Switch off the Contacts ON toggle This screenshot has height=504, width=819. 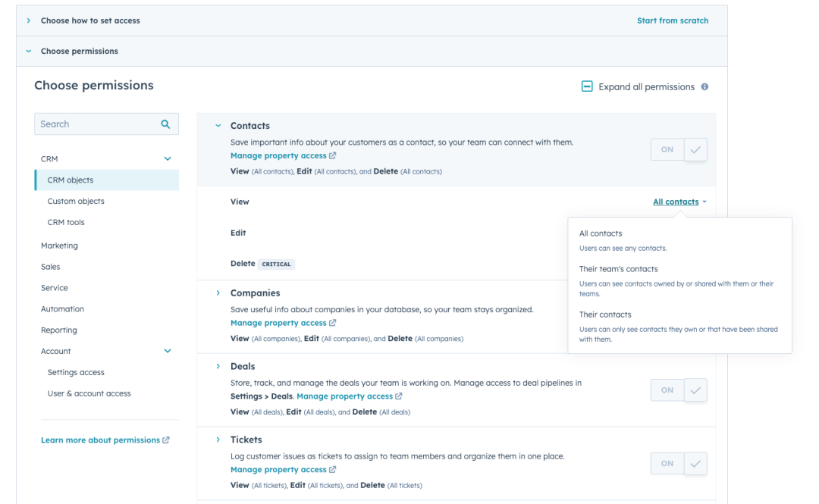[x=667, y=150]
